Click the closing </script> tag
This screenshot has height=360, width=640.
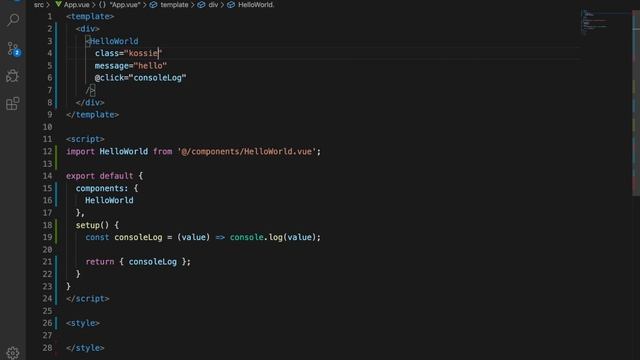click(x=88, y=298)
